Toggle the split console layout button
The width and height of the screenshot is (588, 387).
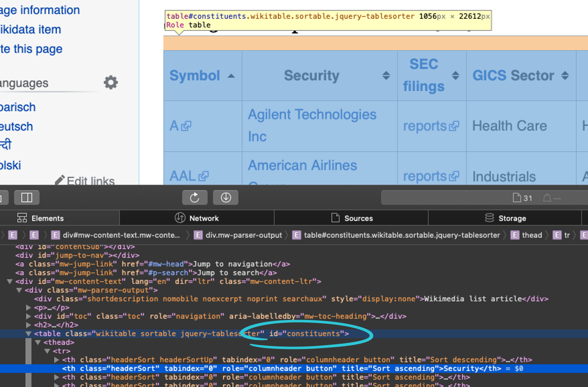(26, 197)
